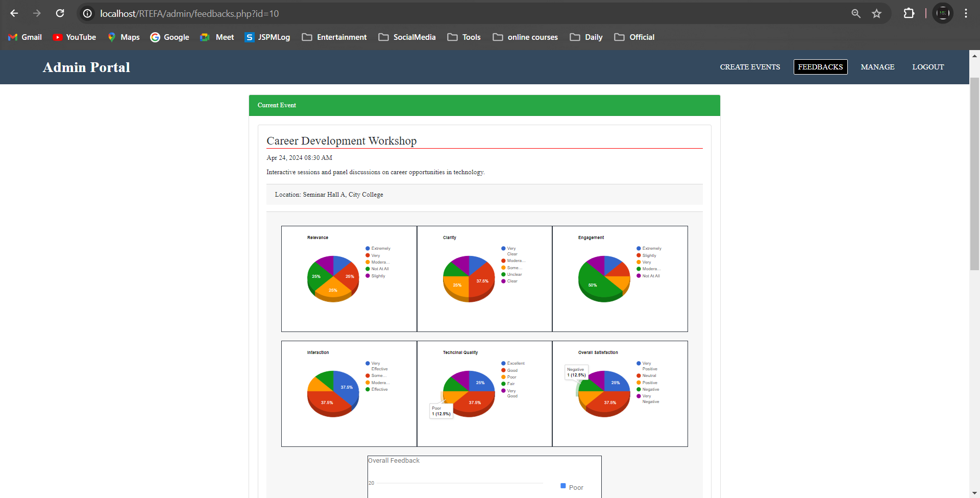Click the Overall Satisfaction chart title
This screenshot has width=980, height=498.
pyautogui.click(x=598, y=352)
